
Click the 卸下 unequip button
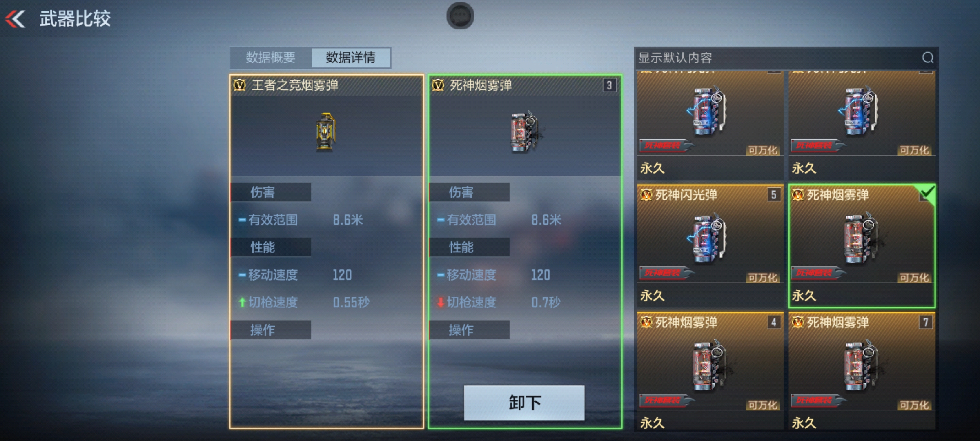click(524, 403)
